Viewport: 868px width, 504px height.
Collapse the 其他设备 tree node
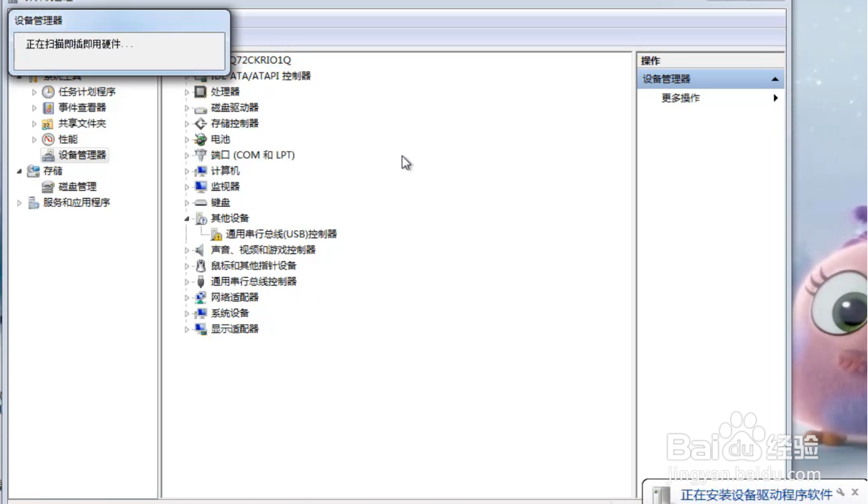(x=187, y=218)
